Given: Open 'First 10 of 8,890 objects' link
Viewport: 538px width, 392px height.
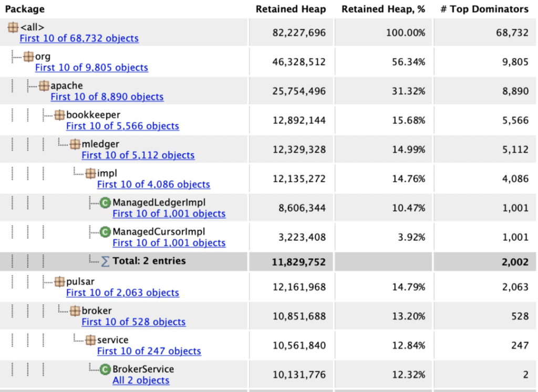Looking at the screenshot, I should (x=107, y=97).
